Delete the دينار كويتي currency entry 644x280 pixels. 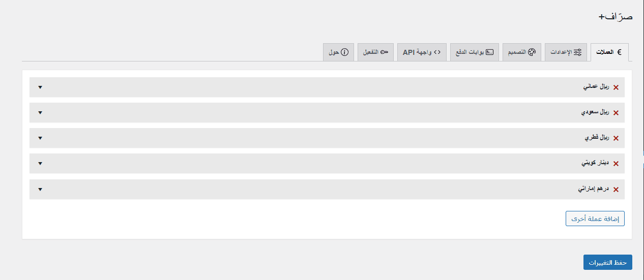click(616, 164)
